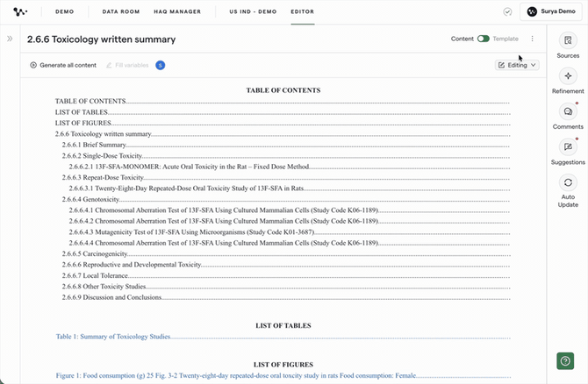Click the blue S user avatar
The height and width of the screenshot is (384, 588).
160,65
